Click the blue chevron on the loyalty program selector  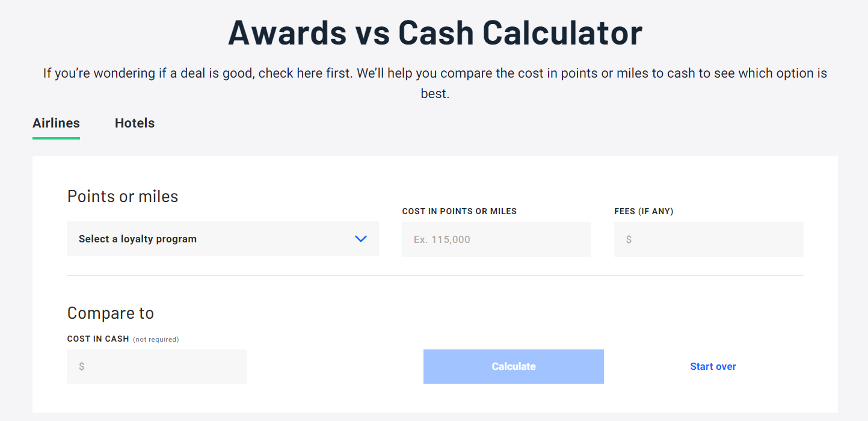point(361,239)
